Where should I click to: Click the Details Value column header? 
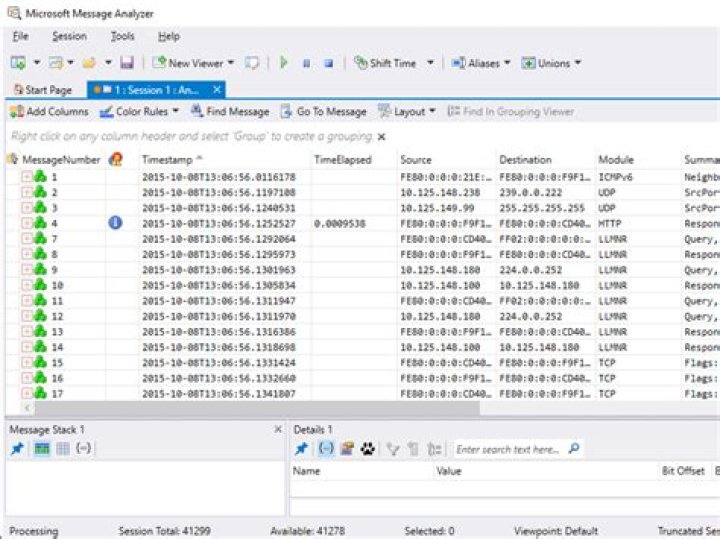(x=449, y=471)
